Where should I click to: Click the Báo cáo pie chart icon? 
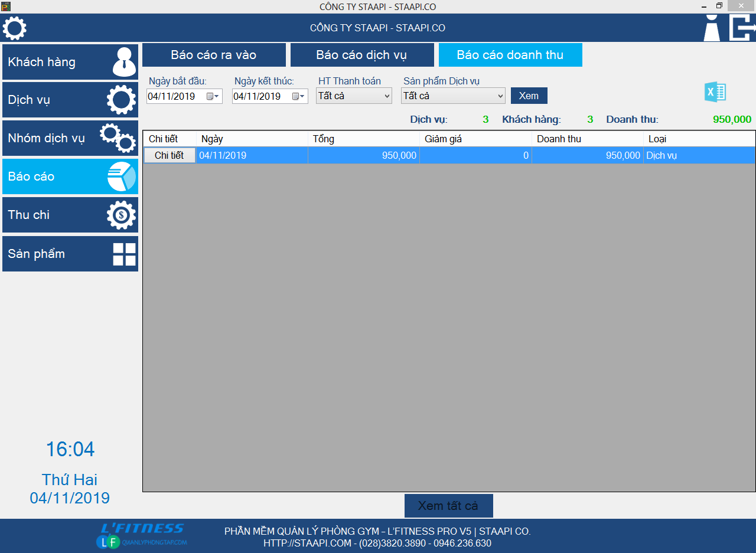(122, 176)
